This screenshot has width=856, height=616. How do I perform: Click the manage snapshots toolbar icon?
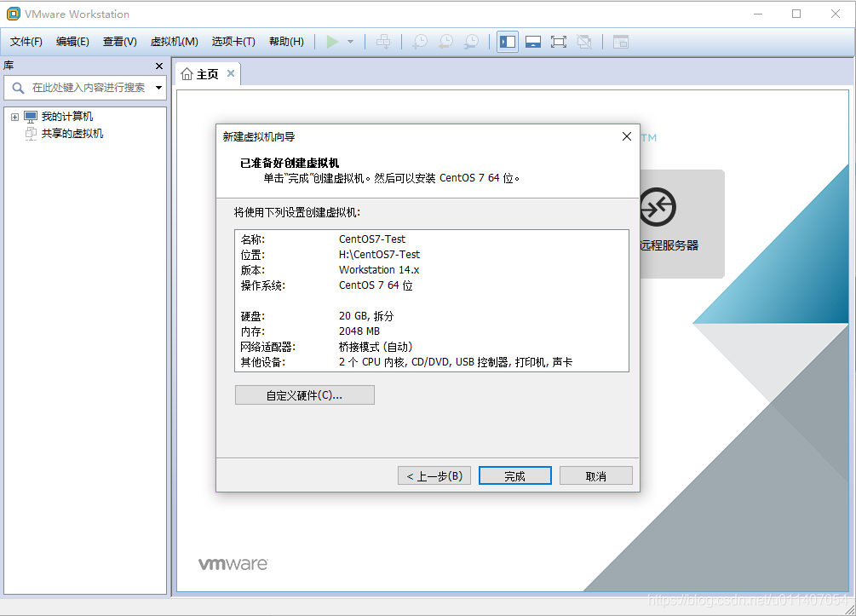471,42
